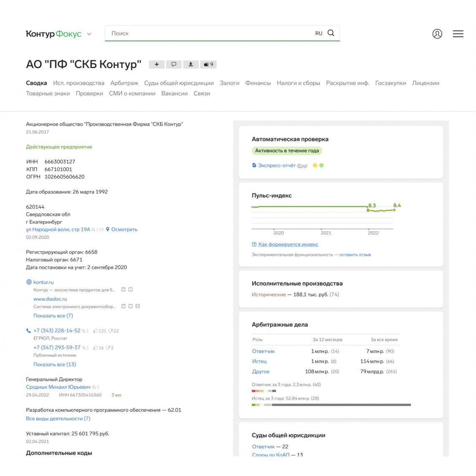Open the third social icon in the diadoc.ru row
Screen dimensions: 476x476
[x=137, y=306]
